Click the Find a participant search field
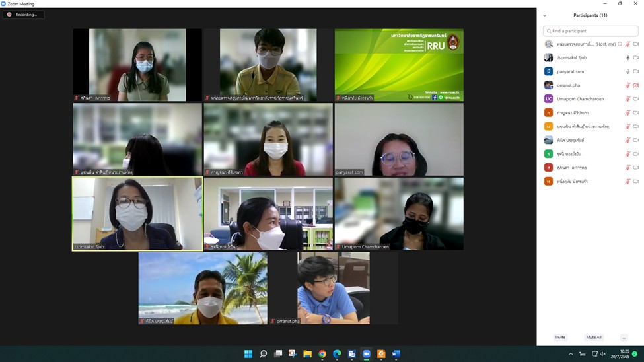The width and height of the screenshot is (644, 362). pos(590,31)
